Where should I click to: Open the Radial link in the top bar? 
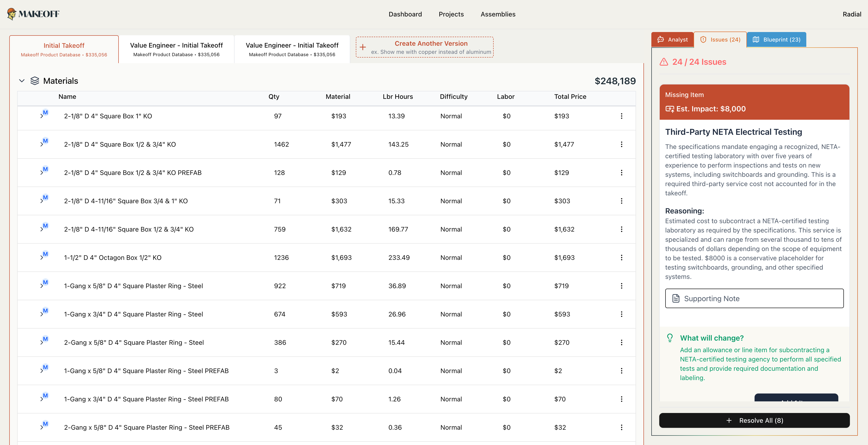[852, 14]
